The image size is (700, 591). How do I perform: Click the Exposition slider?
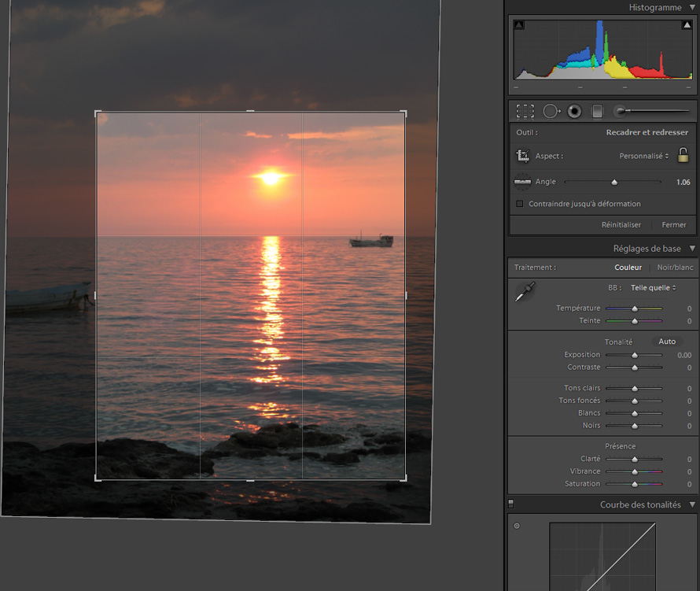pos(634,355)
